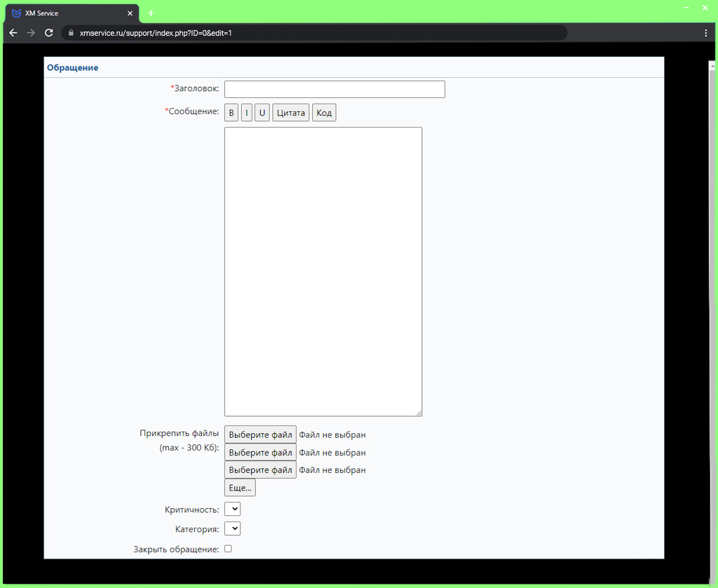Viewport: 718px width, 588px height.
Task: Click inside the Сообщение message text area
Action: (323, 271)
